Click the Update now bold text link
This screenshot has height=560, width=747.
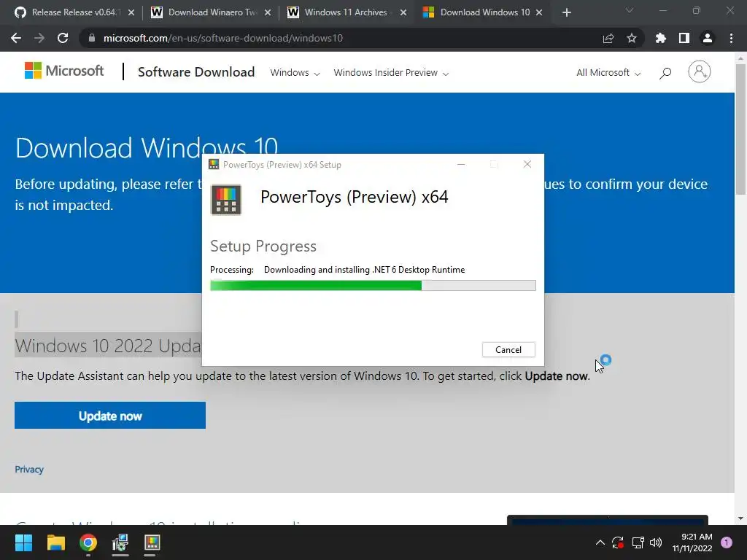click(556, 376)
